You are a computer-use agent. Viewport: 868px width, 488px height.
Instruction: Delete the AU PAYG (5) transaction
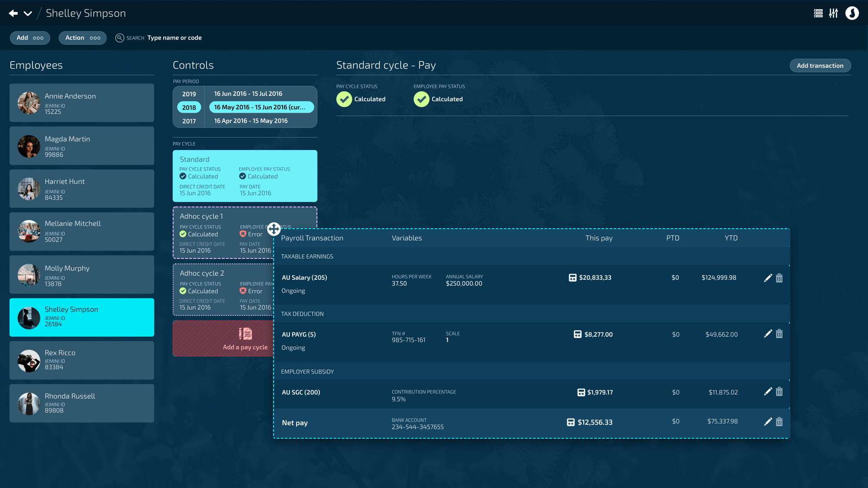coord(779,334)
